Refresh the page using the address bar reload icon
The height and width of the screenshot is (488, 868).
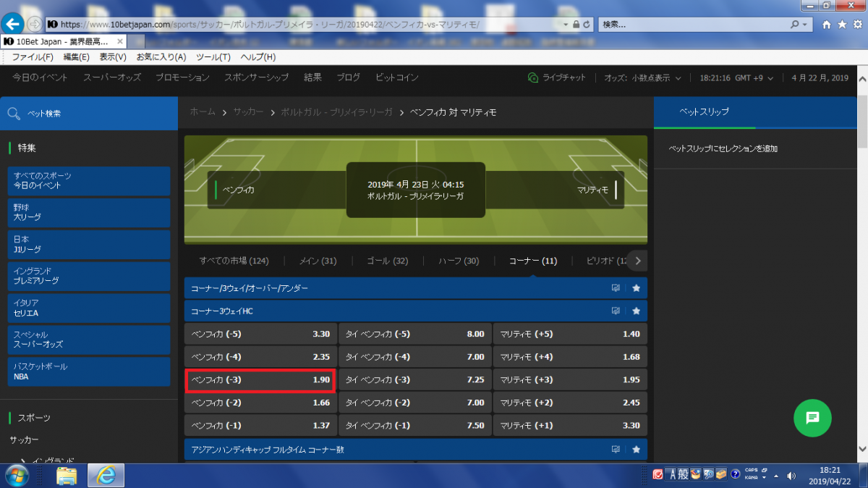pos(587,24)
